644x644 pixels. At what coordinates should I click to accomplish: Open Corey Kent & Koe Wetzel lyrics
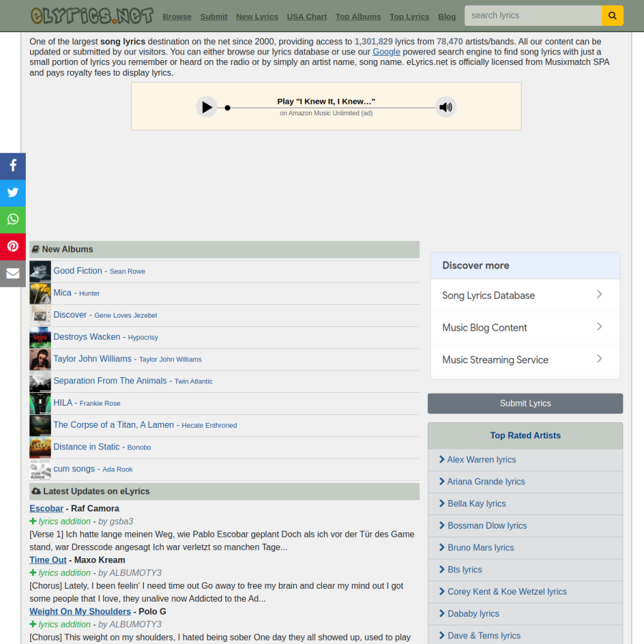click(507, 592)
